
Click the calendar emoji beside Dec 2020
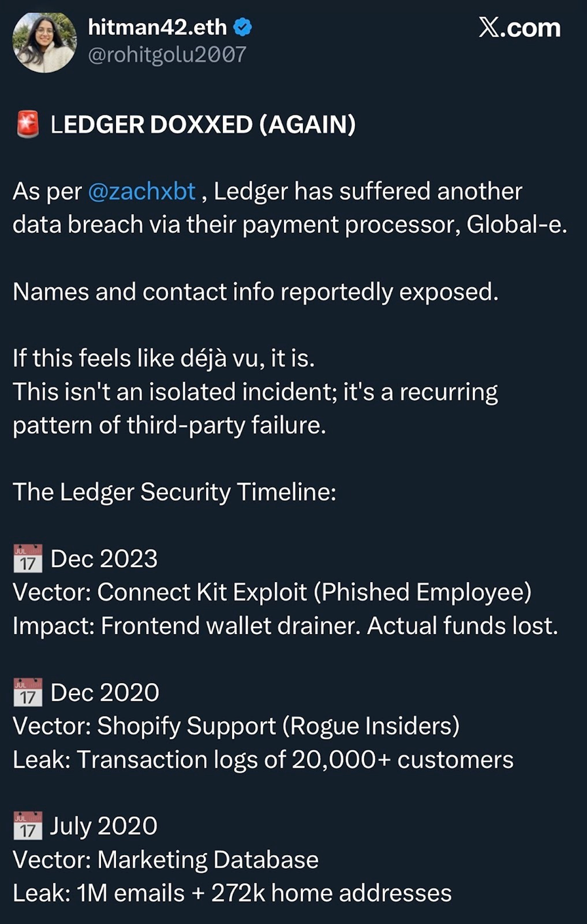click(28, 692)
